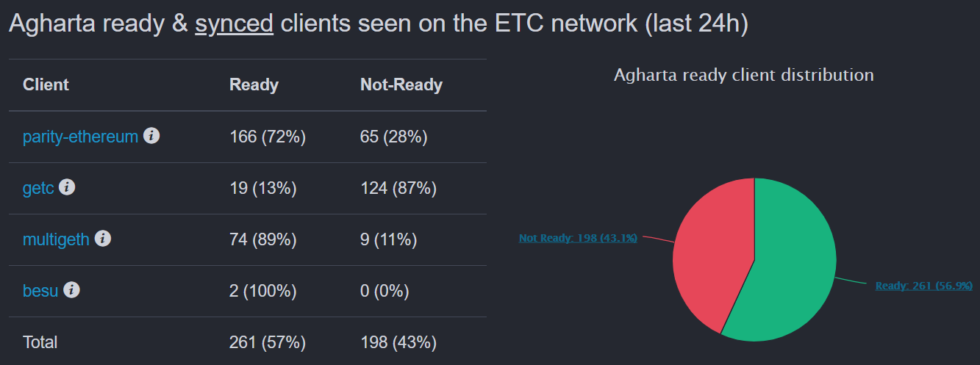980x365 pixels.
Task: Click the 'Not Ready: 198 (43.1%)' chart label
Action: pyautogui.click(x=577, y=238)
